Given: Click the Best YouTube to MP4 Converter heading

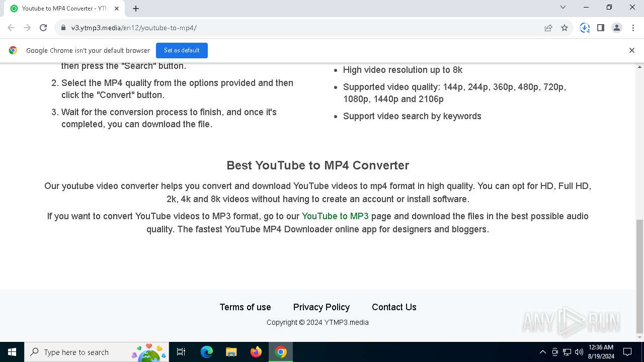Looking at the screenshot, I should coord(318,165).
